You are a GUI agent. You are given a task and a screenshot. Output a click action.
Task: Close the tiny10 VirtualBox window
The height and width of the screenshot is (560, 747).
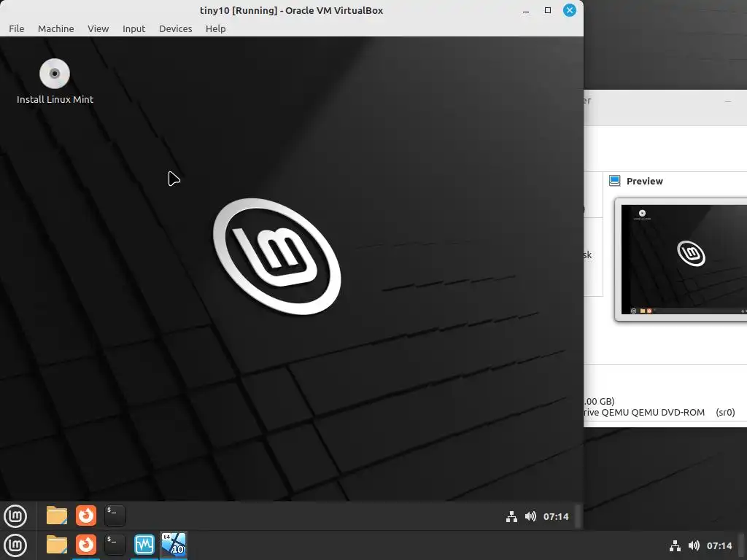click(569, 10)
